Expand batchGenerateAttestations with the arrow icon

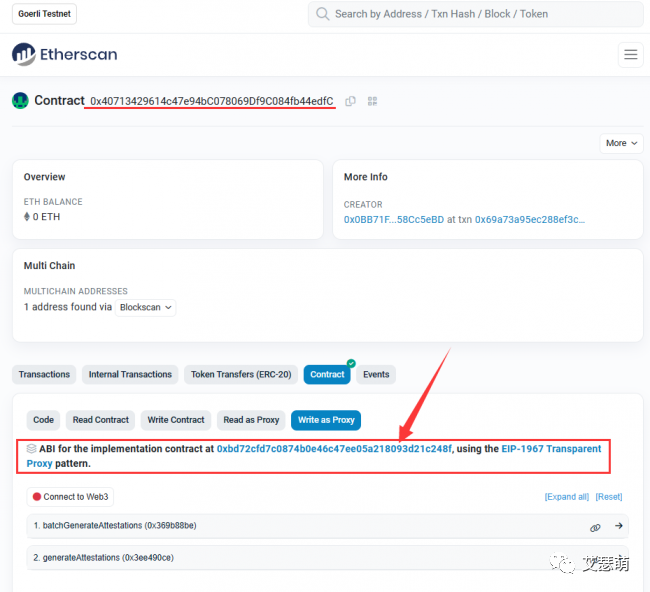[618, 526]
